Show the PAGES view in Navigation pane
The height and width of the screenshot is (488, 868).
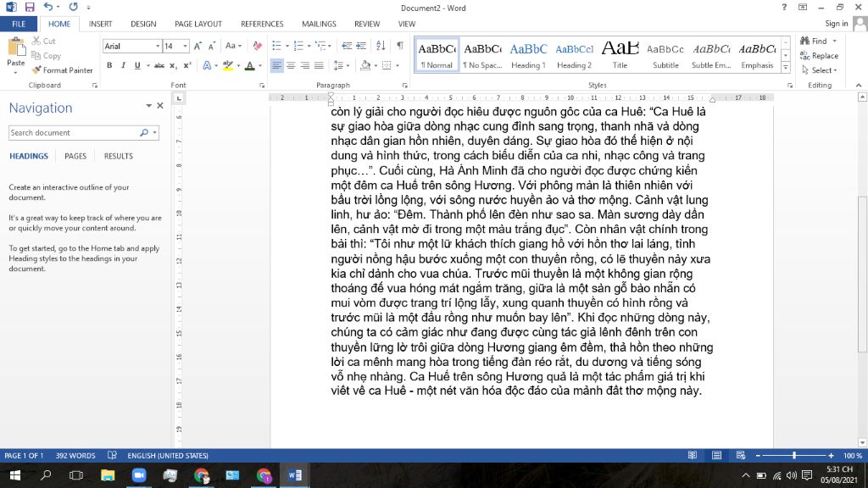(x=75, y=156)
